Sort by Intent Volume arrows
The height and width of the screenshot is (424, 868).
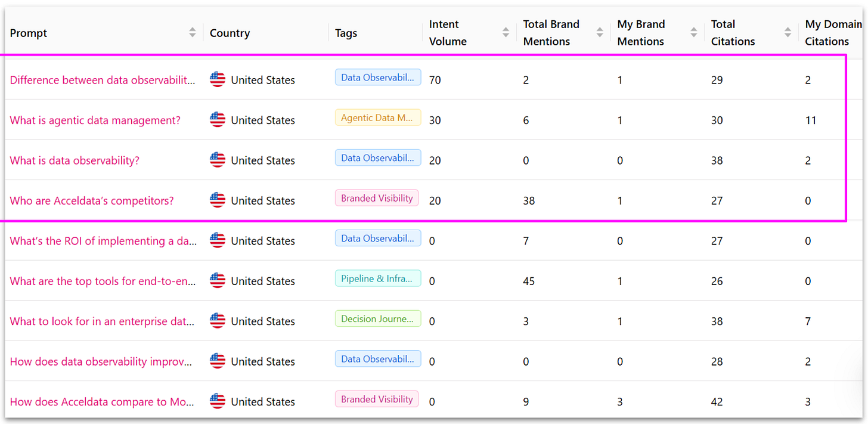coord(506,33)
